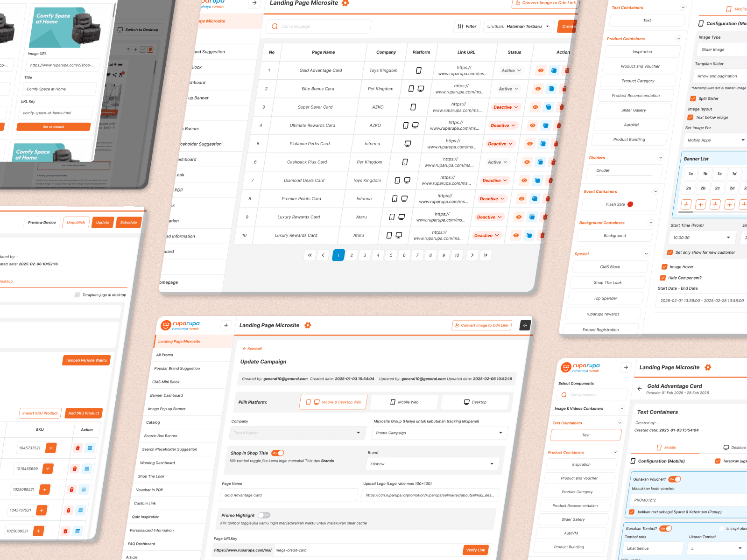This screenshot has width=747, height=560.
Task: Click the first plus add-banner icon in Banner List
Action: 686,204
